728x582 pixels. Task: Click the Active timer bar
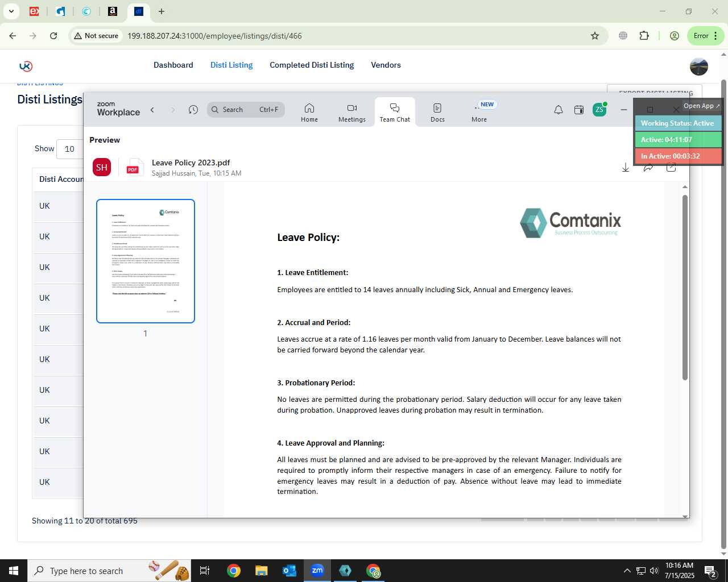[678, 140]
